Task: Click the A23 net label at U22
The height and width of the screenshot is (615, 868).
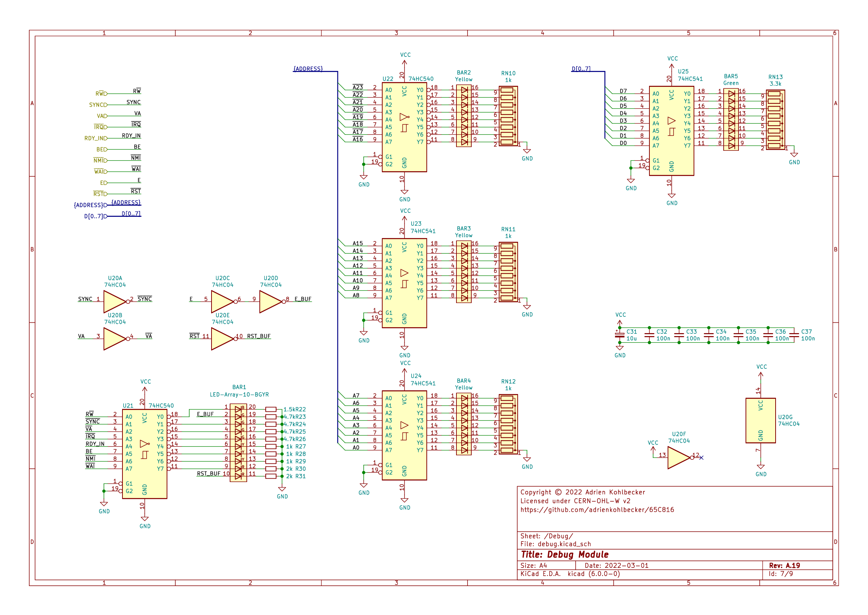Action: pos(358,87)
